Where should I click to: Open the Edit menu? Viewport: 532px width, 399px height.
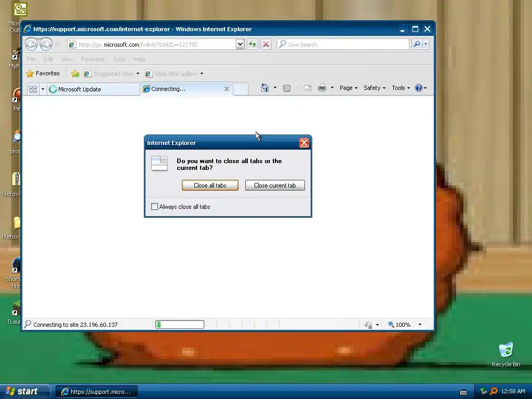[x=48, y=59]
